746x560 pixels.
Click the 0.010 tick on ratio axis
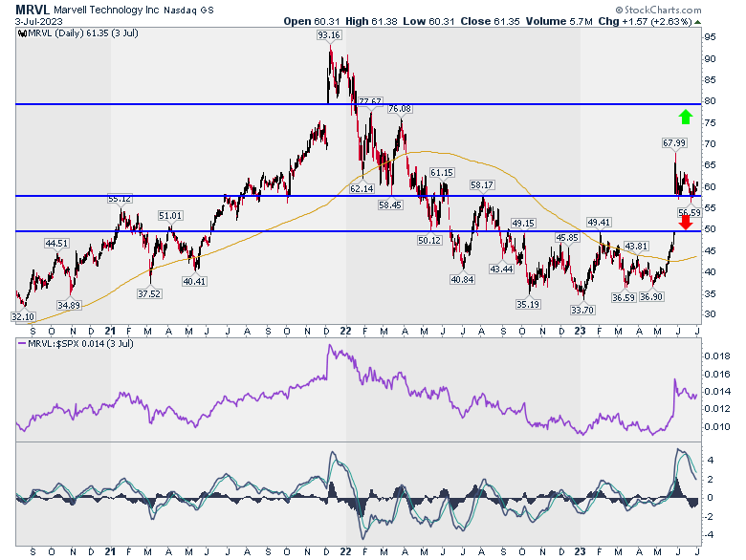coord(718,426)
